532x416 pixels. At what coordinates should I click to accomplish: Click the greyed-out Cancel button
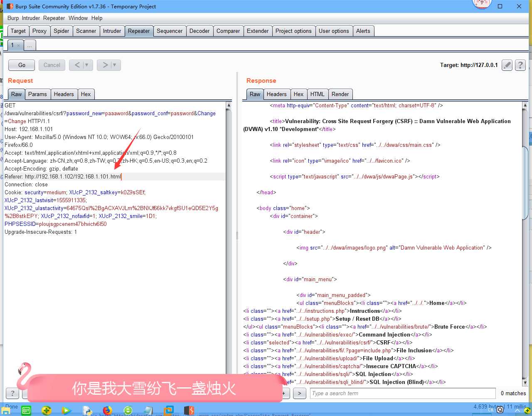pyautogui.click(x=52, y=65)
